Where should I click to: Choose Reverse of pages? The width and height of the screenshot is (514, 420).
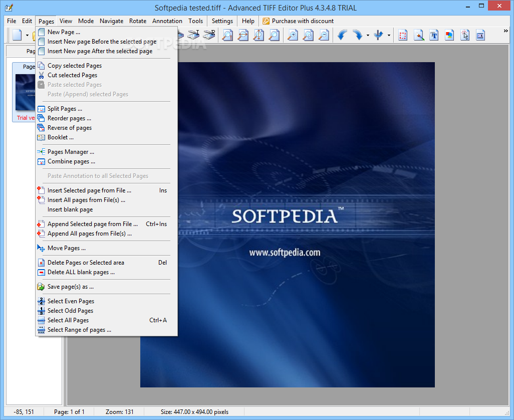tap(107, 128)
